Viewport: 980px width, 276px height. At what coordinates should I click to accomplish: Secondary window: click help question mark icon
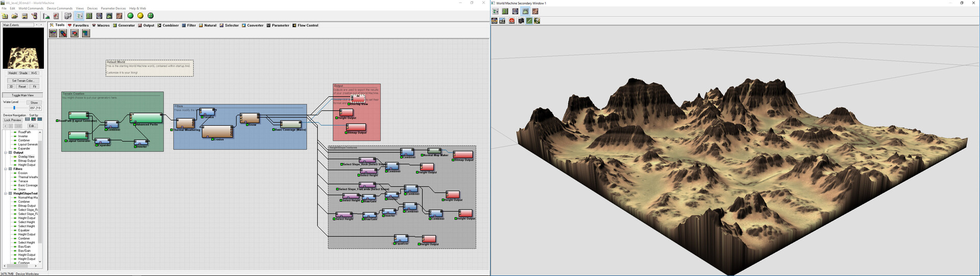pos(537,21)
